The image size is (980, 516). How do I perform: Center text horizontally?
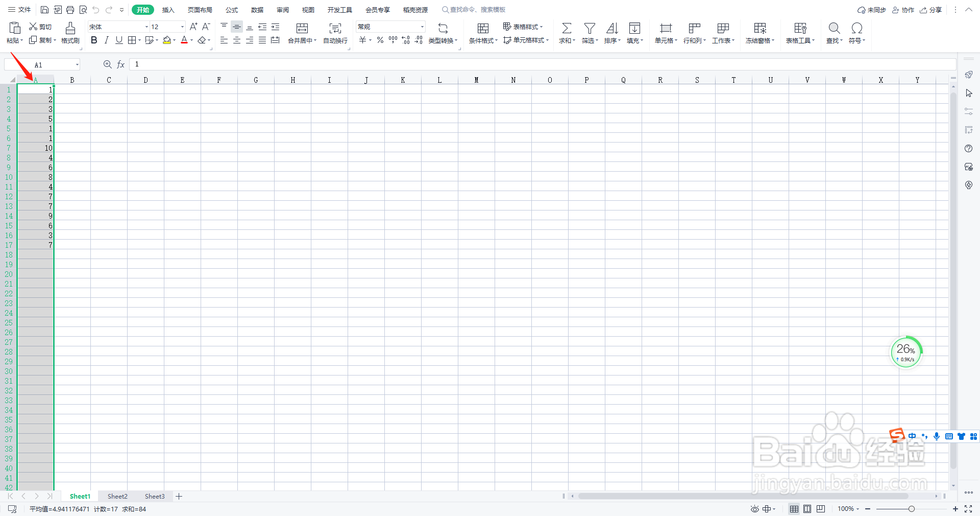[237, 40]
